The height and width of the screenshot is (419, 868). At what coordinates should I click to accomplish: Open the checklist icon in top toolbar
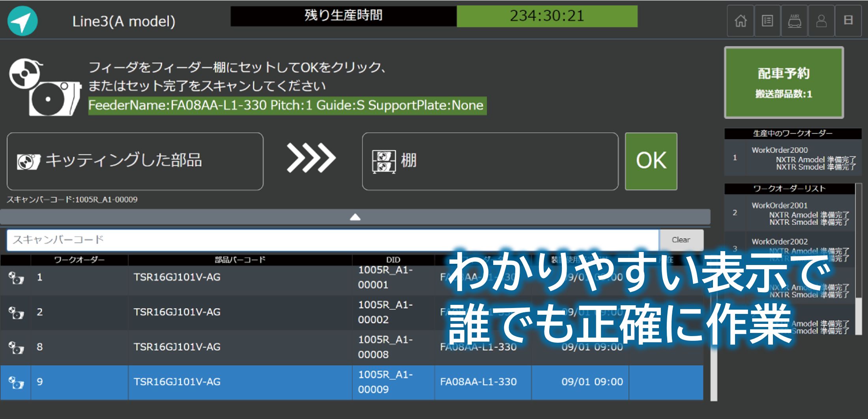tap(767, 21)
